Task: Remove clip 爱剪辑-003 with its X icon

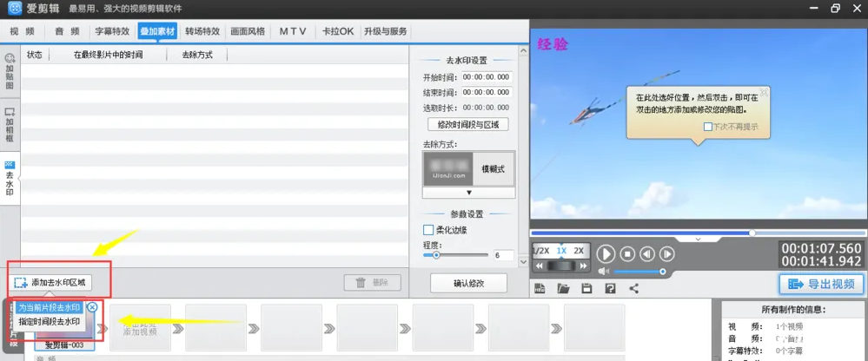Action: (x=92, y=307)
